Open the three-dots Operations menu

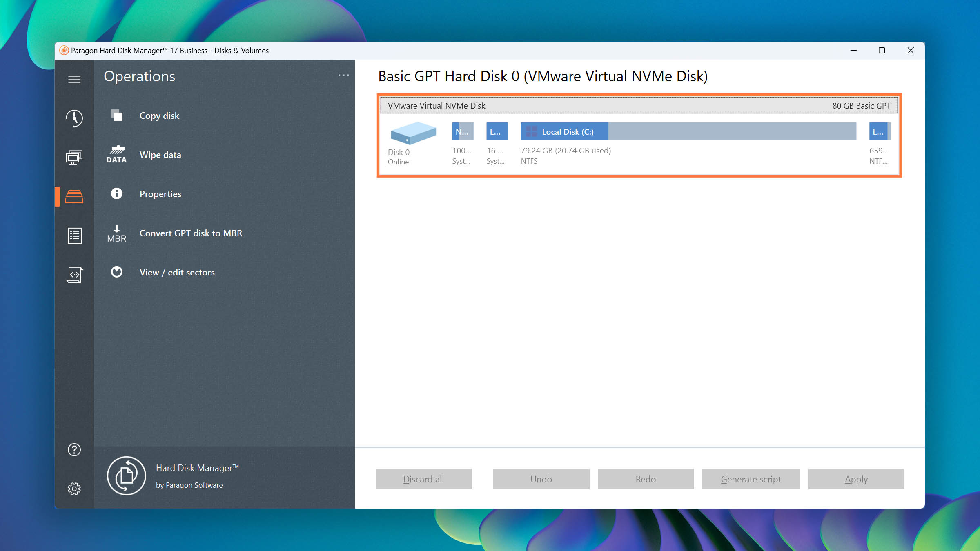[344, 75]
